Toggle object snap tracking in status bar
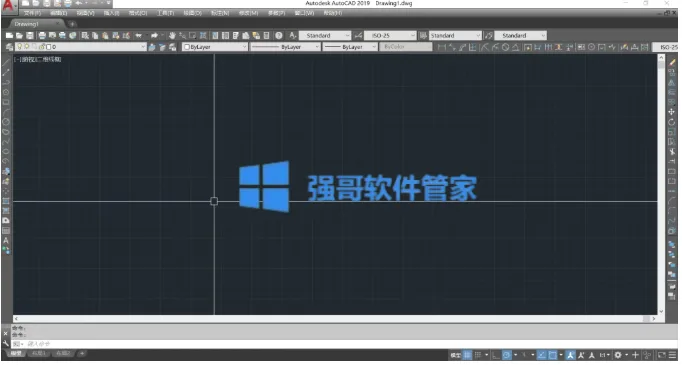The image size is (682, 365). [x=542, y=355]
